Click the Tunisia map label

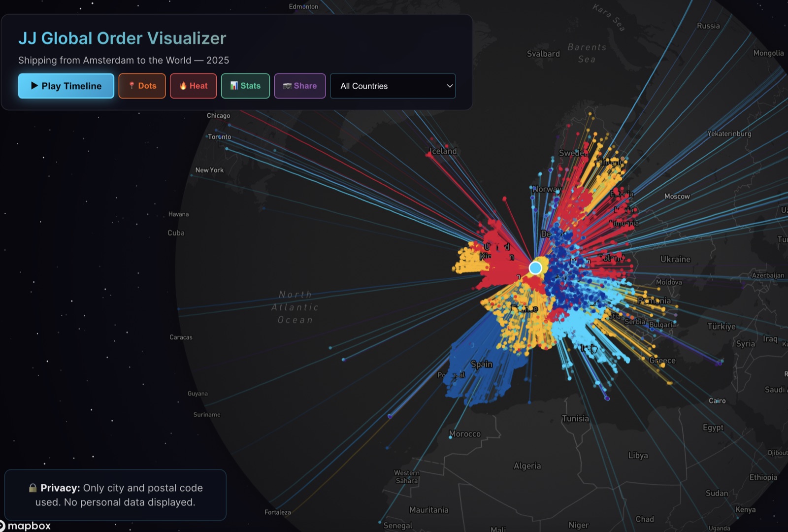coord(576,419)
